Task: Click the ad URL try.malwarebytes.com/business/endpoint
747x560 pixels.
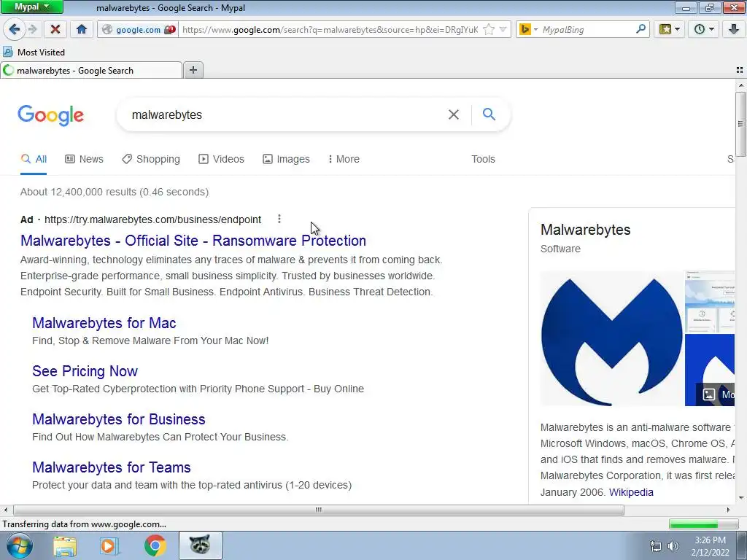Action: coord(152,219)
